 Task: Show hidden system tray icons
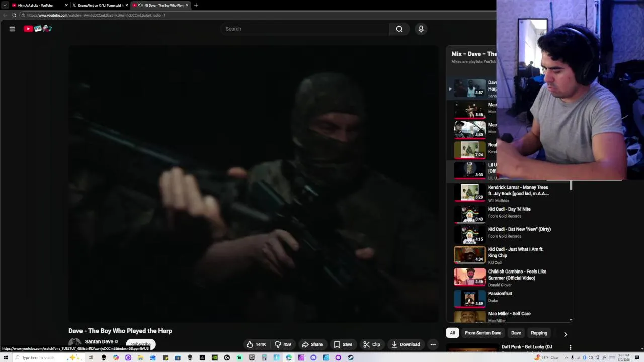(x=566, y=357)
